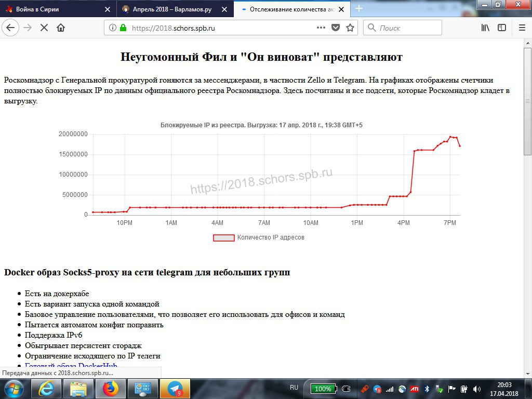Viewport: 532px width, 399px height.
Task: Open Telegram from the taskbar
Action: click(x=175, y=389)
